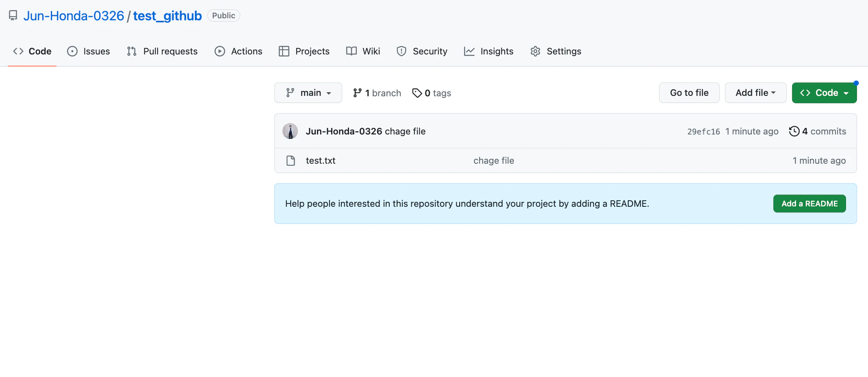
Task: Open the repository Settings tab
Action: pyautogui.click(x=556, y=51)
